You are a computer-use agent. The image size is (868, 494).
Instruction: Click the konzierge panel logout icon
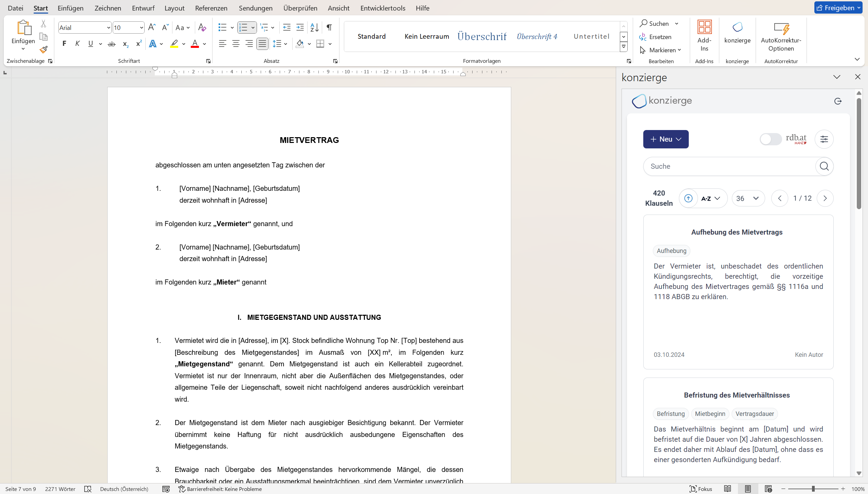pos(838,101)
